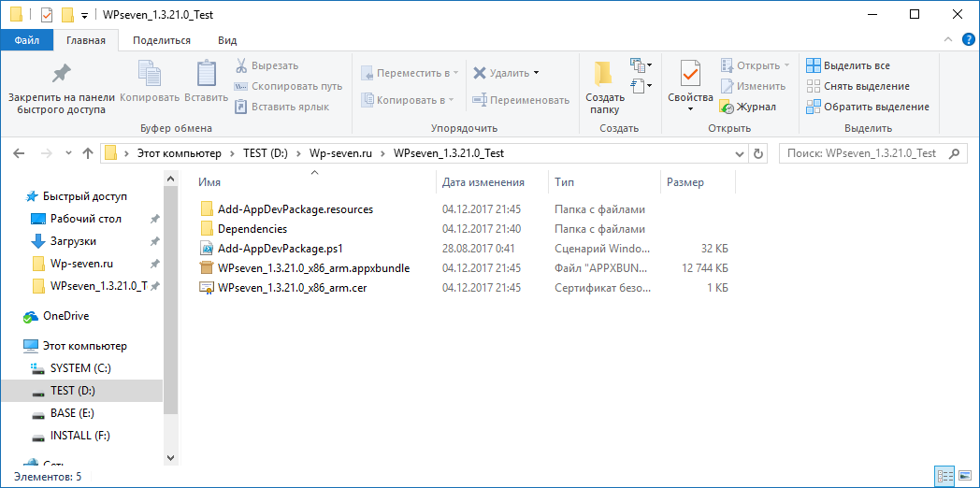Click the Up arrow navigation icon
This screenshot has width=980, height=488.
pyautogui.click(x=88, y=153)
